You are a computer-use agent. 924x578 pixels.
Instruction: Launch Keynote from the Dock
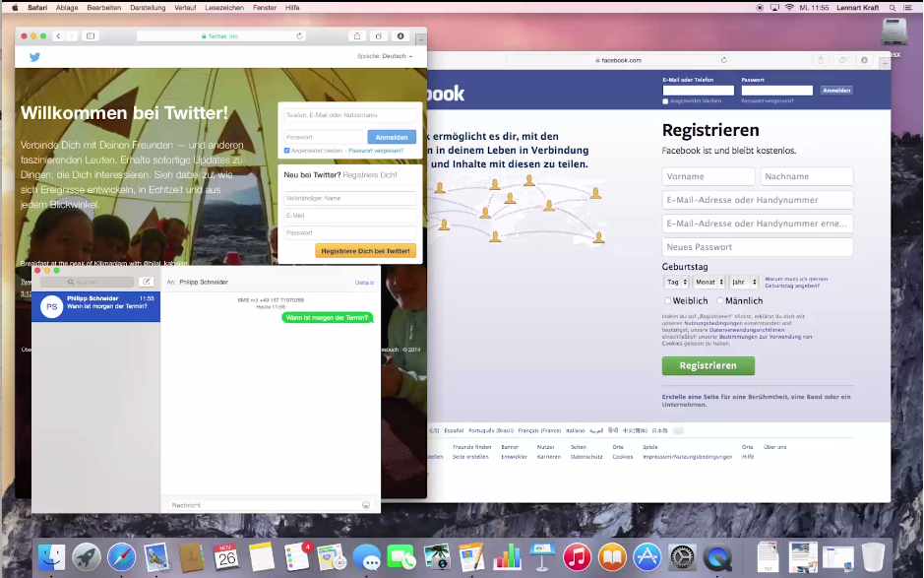tap(542, 556)
